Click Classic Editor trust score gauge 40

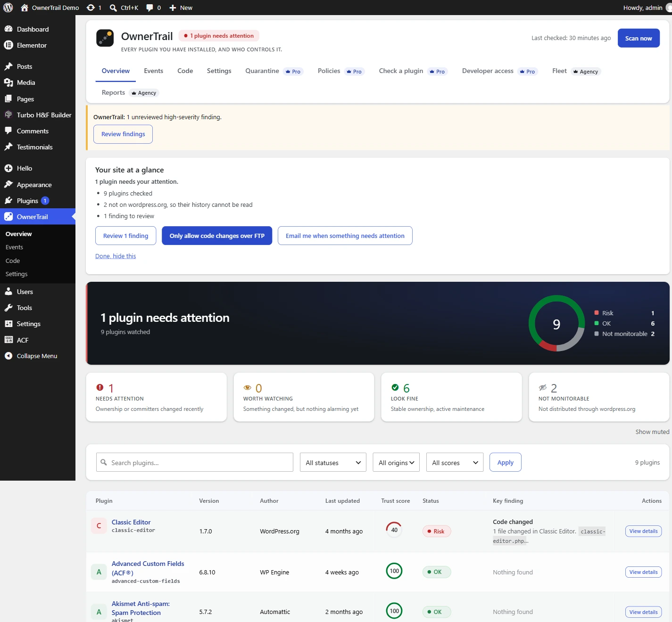[394, 530]
